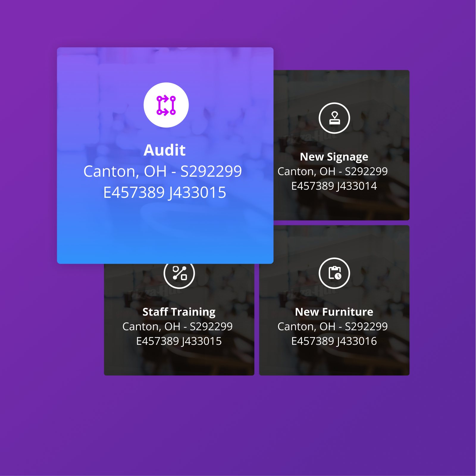Select the New Furniture clipboard clock icon
The height and width of the screenshot is (476, 476).
pyautogui.click(x=334, y=273)
